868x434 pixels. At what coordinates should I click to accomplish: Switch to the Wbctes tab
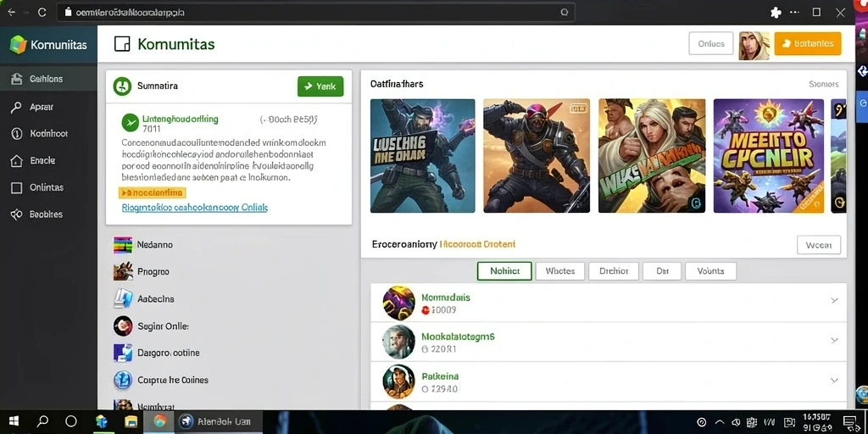pyautogui.click(x=559, y=270)
